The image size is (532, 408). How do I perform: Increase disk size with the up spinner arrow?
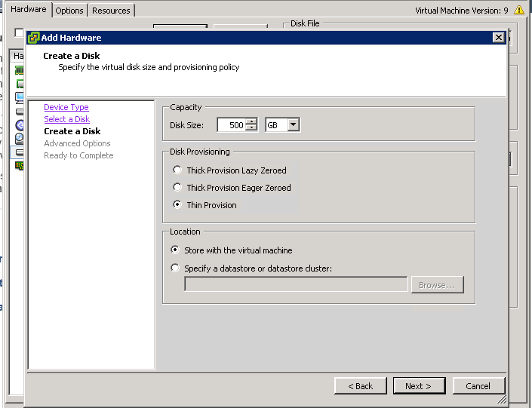point(251,121)
